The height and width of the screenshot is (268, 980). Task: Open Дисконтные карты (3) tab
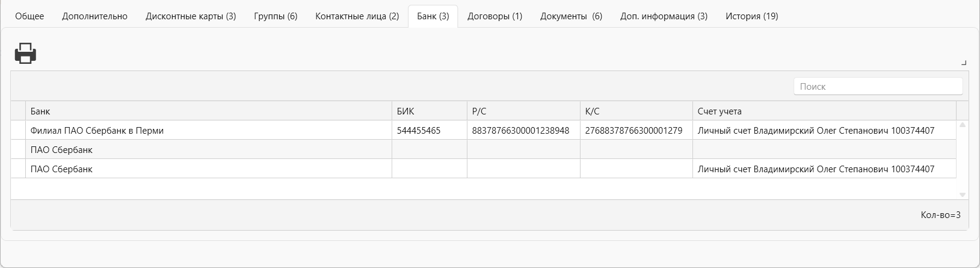click(191, 16)
